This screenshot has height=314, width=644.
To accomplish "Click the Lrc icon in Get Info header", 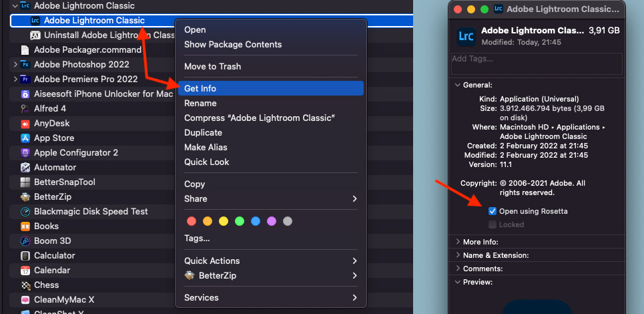I will click(466, 36).
